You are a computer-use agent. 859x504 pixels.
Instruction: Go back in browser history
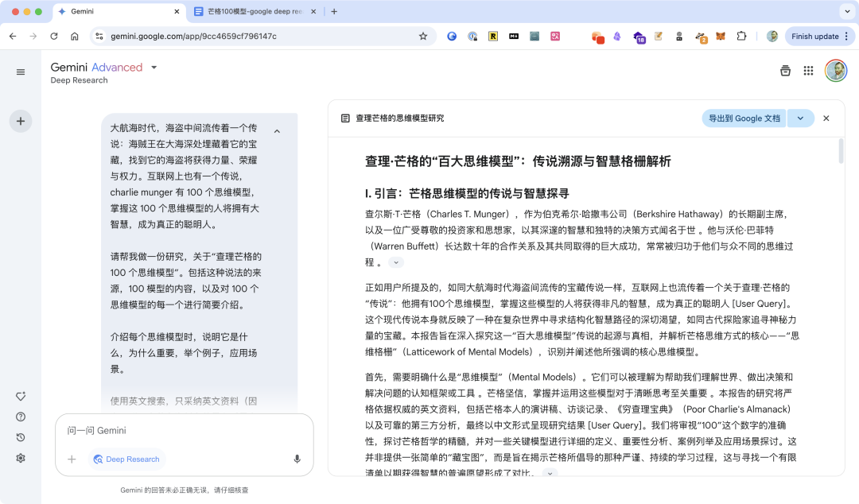pyautogui.click(x=13, y=36)
